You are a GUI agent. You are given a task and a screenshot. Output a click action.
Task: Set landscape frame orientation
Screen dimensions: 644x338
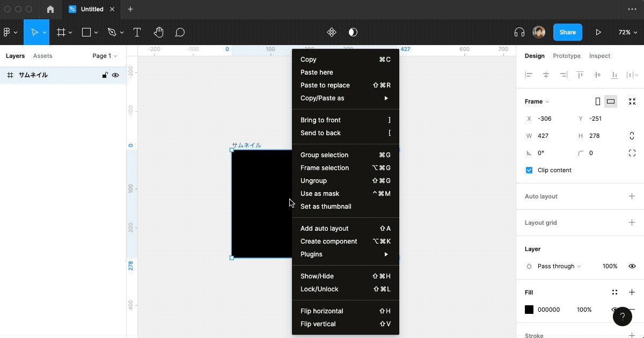coord(611,101)
